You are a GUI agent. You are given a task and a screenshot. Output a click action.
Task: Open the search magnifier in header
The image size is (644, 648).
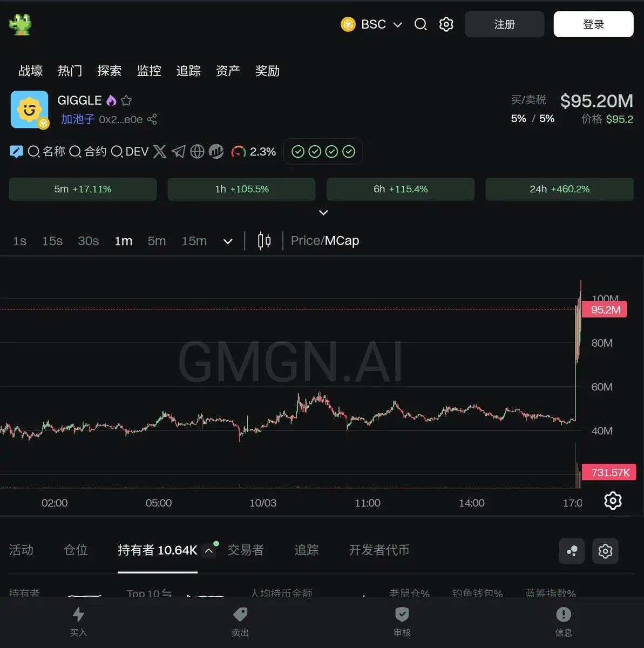click(x=421, y=24)
